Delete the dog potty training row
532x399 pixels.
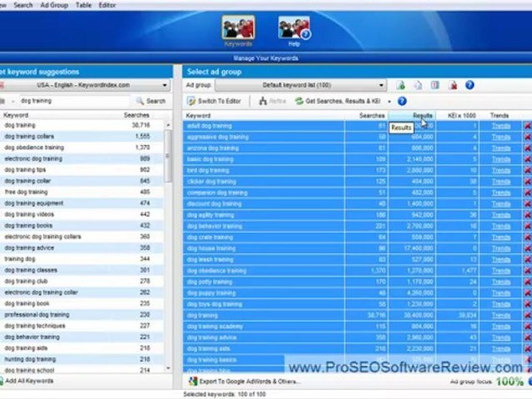click(x=528, y=282)
